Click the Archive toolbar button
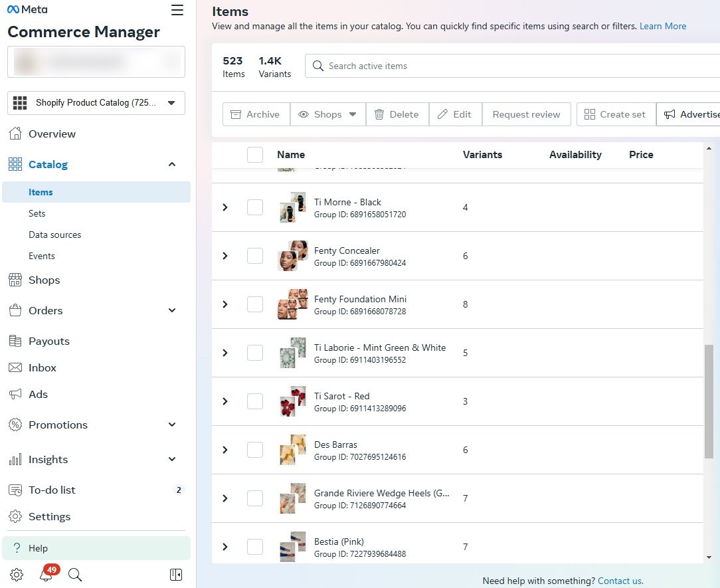Screen dimensions: 720x588 pyautogui.click(x=256, y=114)
